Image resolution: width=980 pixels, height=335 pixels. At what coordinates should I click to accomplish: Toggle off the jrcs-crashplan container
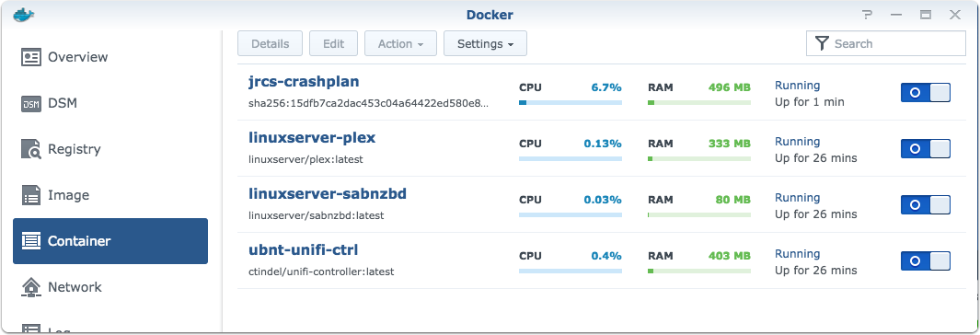coord(925,93)
